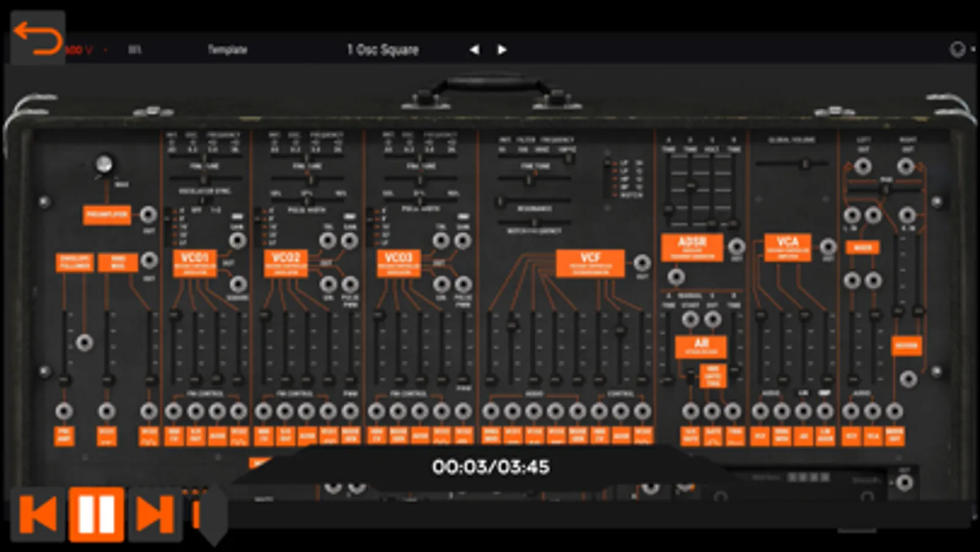
Task: Click the 00:03/03:45 time display
Action: (491, 467)
